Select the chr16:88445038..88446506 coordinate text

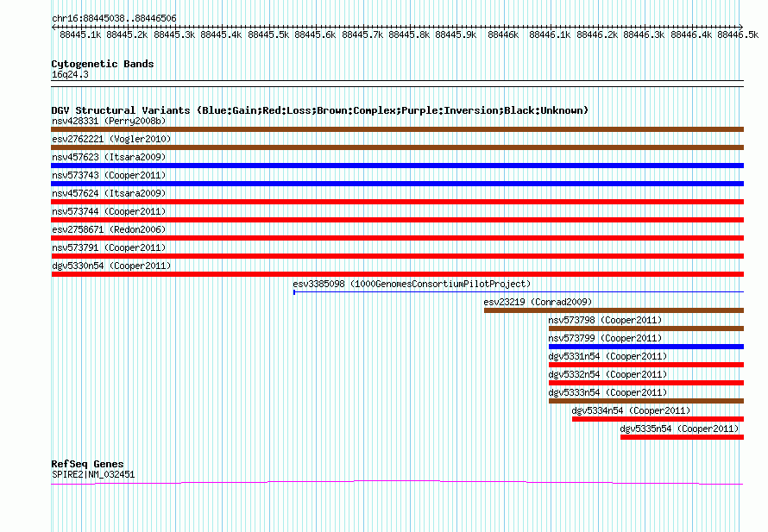tap(114, 18)
